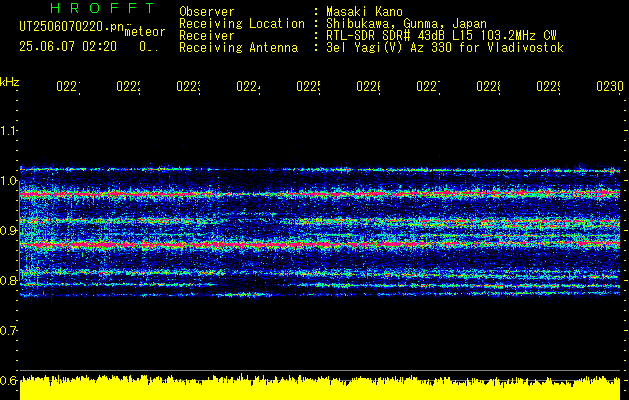Select 'Shibukawa, Gunma, Japan' location text
Viewport: 629px width, 400px height.
tap(406, 24)
